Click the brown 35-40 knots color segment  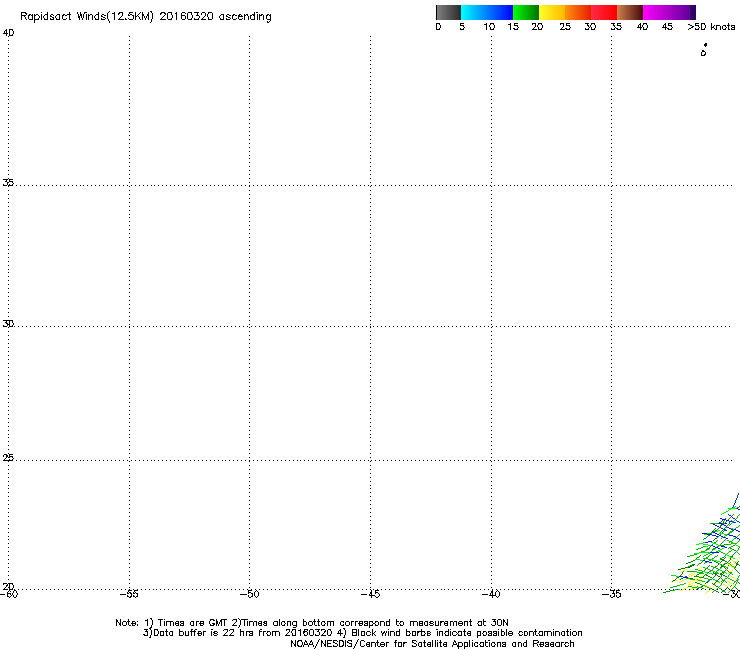(x=630, y=12)
